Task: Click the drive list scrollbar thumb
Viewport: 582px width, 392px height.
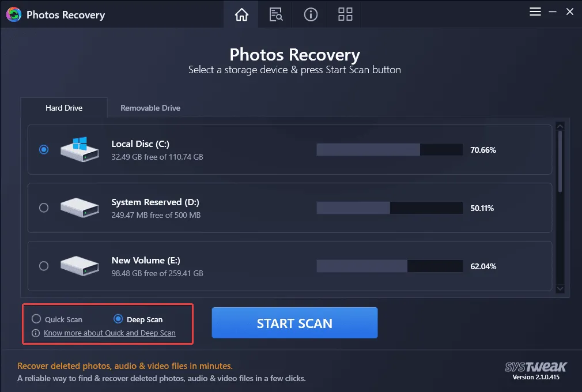Action: coord(560,161)
